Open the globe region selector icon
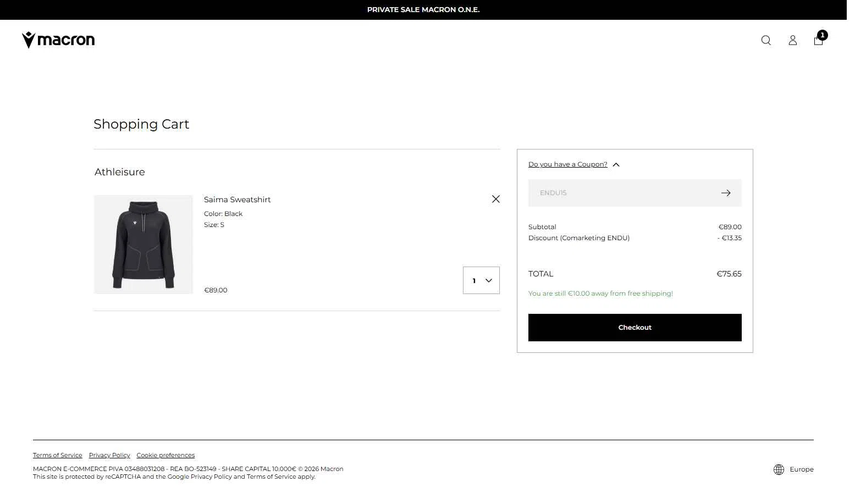 point(779,469)
